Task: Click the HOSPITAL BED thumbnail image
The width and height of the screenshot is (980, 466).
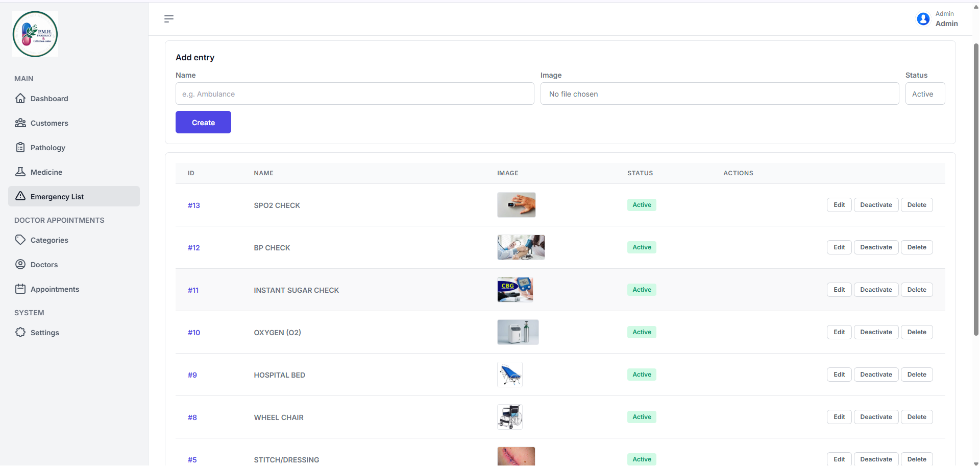Action: point(510,375)
